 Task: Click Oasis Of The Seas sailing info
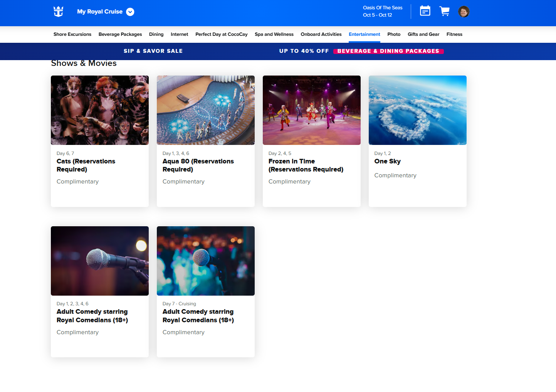click(x=382, y=11)
